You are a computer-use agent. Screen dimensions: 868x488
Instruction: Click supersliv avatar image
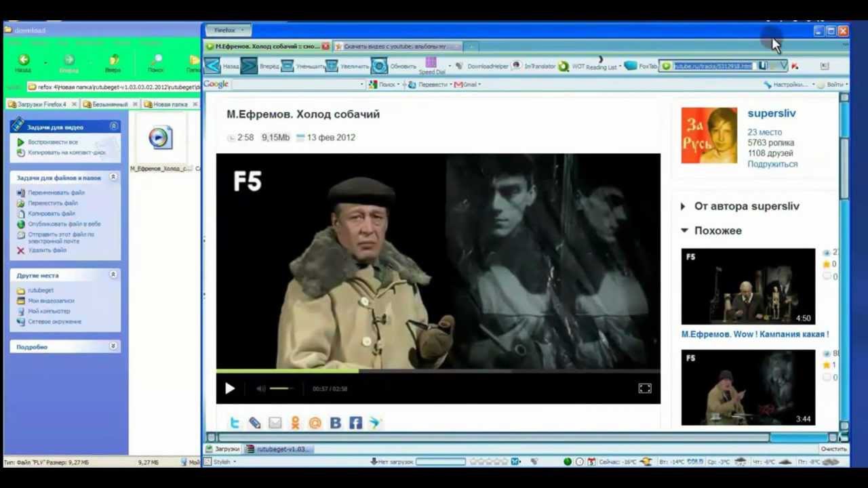pos(709,135)
